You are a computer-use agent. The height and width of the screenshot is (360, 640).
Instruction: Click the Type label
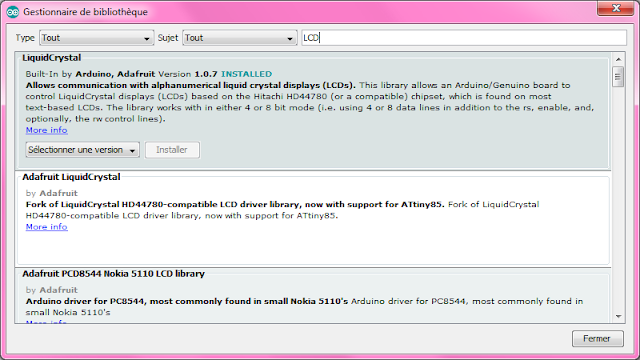(25, 38)
